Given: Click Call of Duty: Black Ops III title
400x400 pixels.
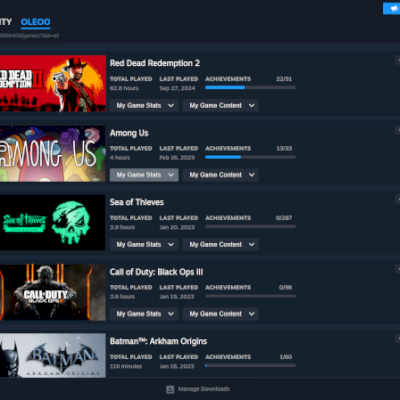Looking at the screenshot, I should click(156, 272).
